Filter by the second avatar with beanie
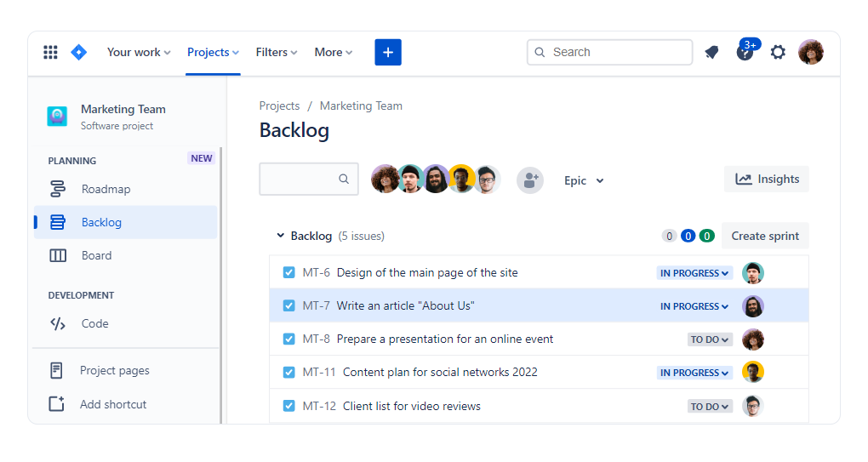The height and width of the screenshot is (462, 868). coord(410,179)
